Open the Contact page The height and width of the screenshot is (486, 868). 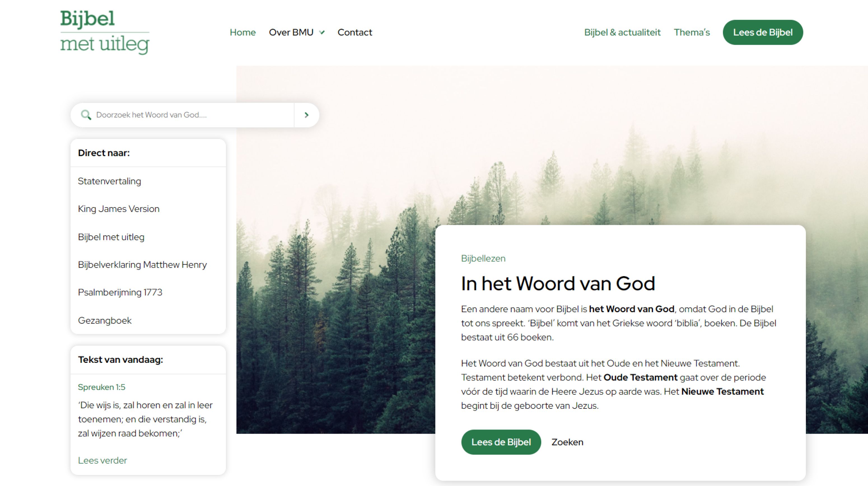pos(355,32)
